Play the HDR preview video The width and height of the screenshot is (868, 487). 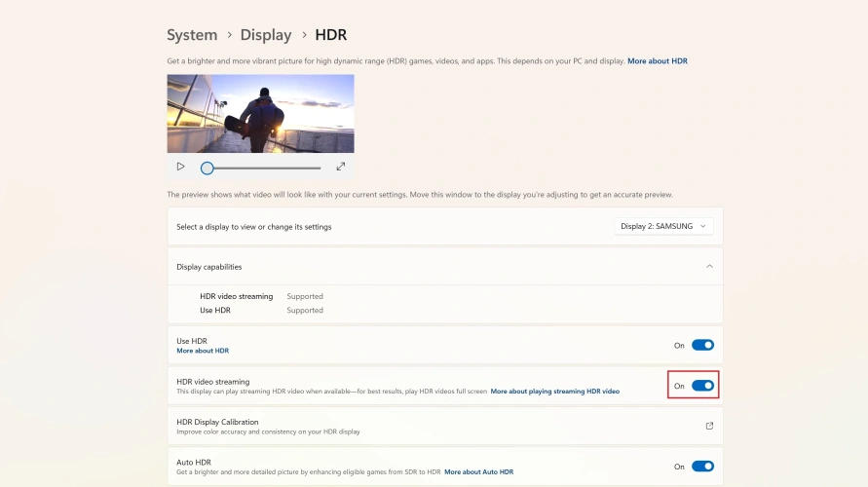click(180, 167)
